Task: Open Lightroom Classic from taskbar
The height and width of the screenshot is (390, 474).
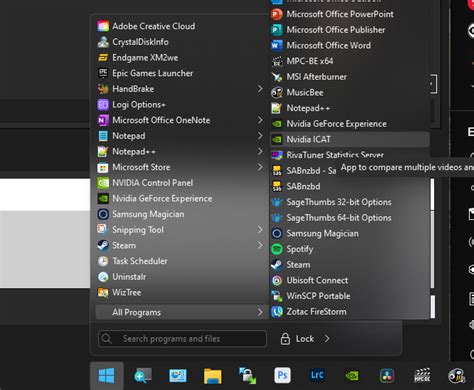Action: tap(317, 376)
